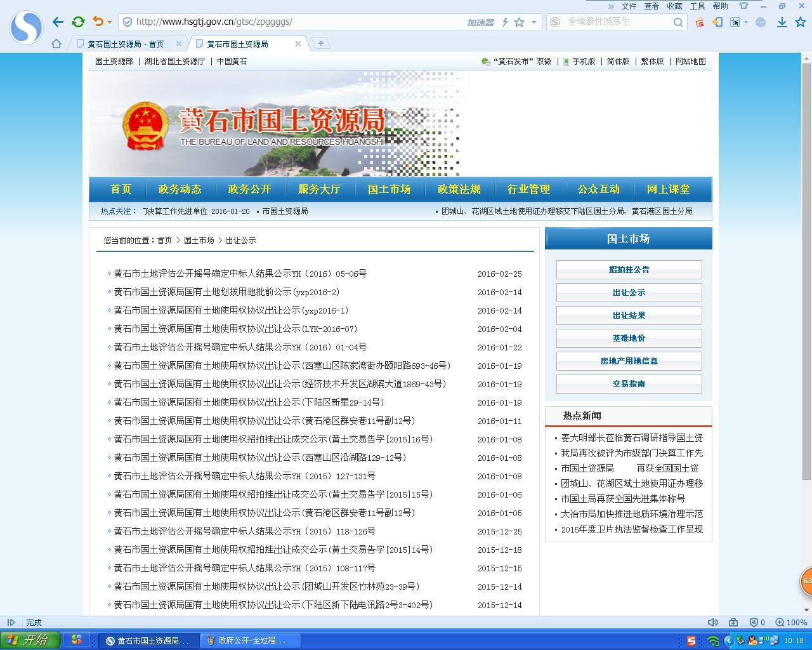
Task: Open a new tab with the plus button
Action: [321, 43]
